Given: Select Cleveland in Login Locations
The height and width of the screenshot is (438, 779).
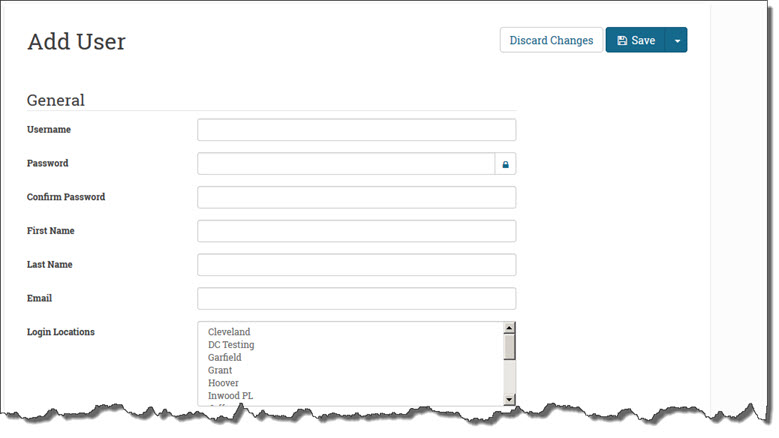Looking at the screenshot, I should 229,332.
